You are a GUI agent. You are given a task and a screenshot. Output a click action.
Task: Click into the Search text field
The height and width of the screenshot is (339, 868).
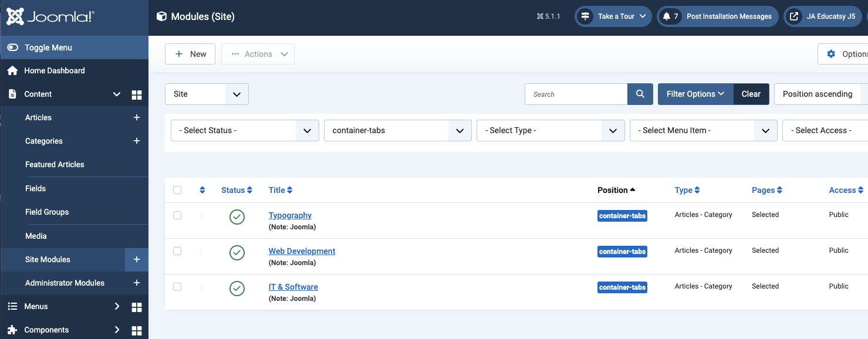coord(576,94)
